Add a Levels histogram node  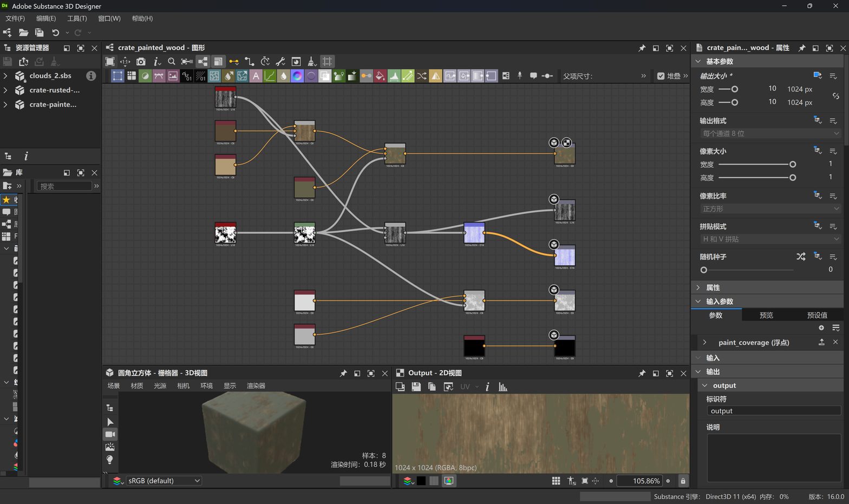point(394,76)
